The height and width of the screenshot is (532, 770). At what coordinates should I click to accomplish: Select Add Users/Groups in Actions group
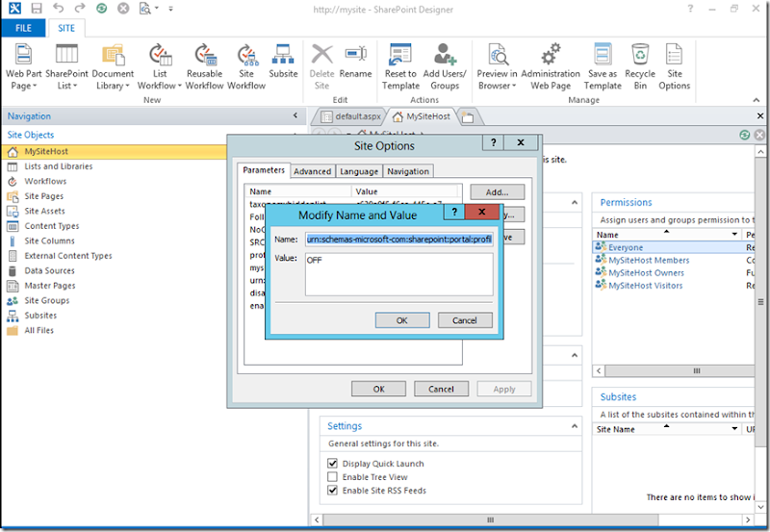[x=445, y=66]
